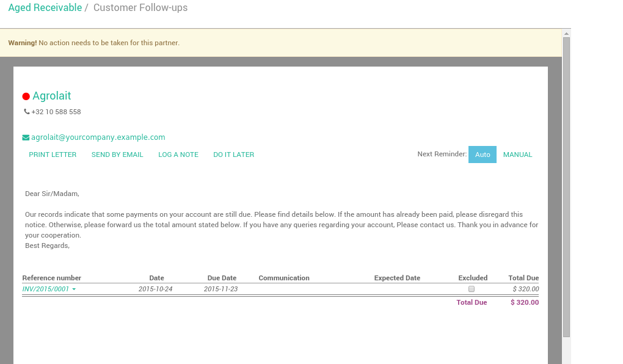The width and height of the screenshot is (623, 364).
Task: Click the envelope icon beside the email address
Action: coord(26,137)
